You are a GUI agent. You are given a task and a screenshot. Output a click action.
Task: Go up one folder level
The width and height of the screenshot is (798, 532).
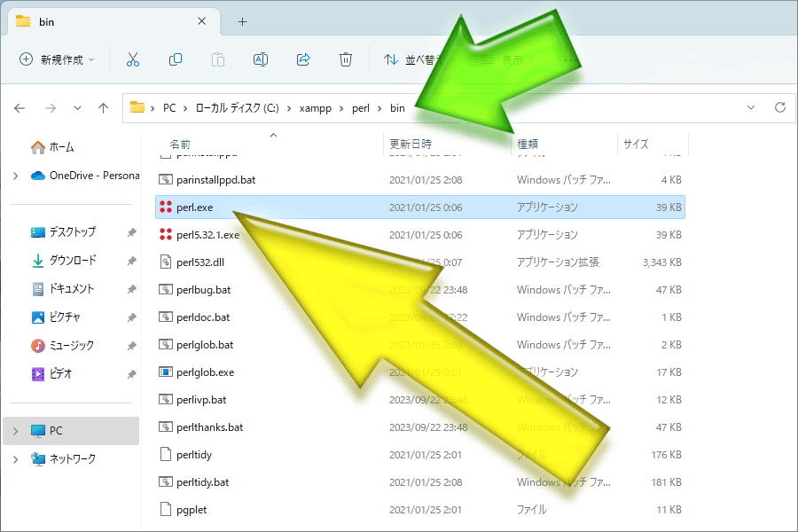[x=104, y=108]
